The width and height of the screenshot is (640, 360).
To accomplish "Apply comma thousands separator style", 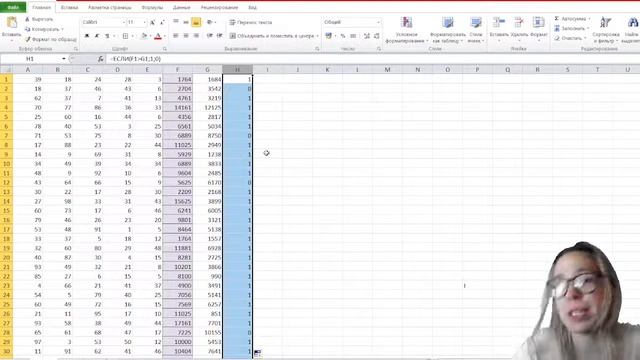I will 353,36.
